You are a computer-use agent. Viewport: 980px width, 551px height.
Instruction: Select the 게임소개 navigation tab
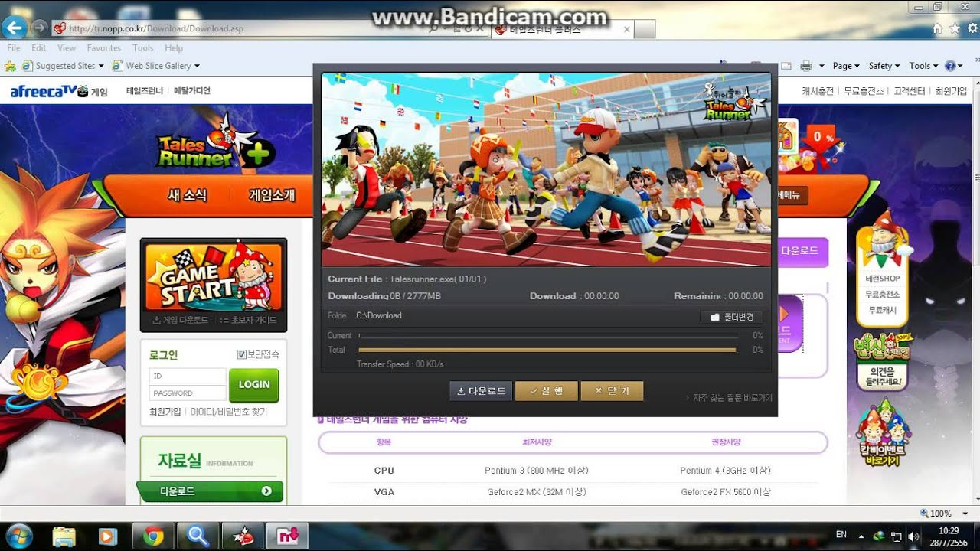pyautogui.click(x=272, y=195)
